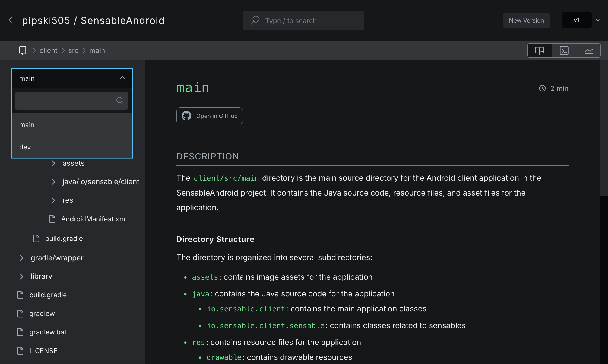Click file icon beside gradlew.bat
The height and width of the screenshot is (364, 608).
[x=20, y=332]
